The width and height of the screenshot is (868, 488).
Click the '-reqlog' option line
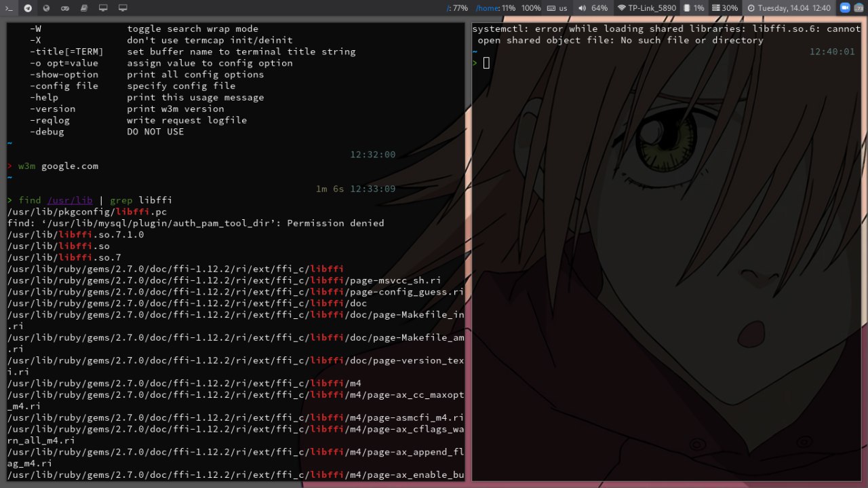pyautogui.click(x=138, y=120)
